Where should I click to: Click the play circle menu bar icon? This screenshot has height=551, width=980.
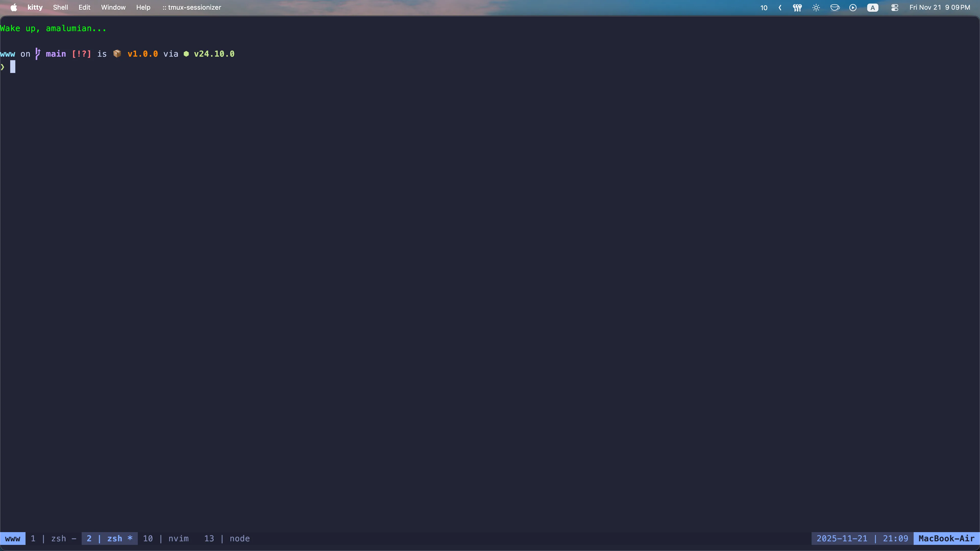[853, 8]
